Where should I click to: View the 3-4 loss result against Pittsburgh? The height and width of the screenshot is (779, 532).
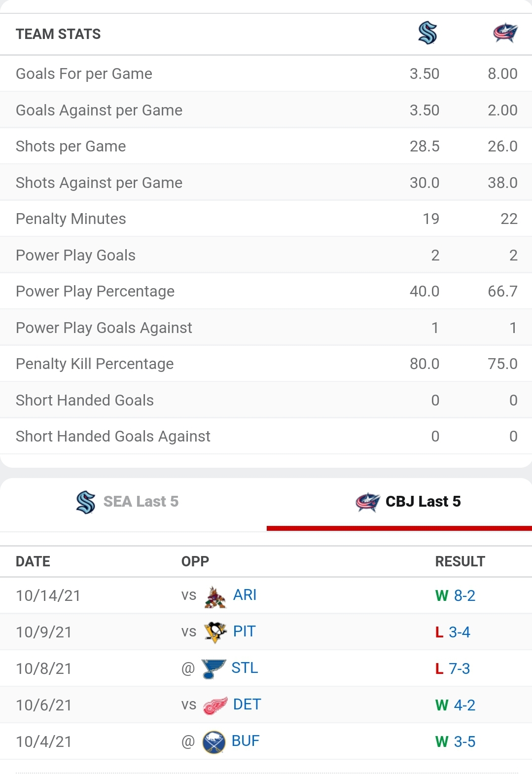click(460, 632)
